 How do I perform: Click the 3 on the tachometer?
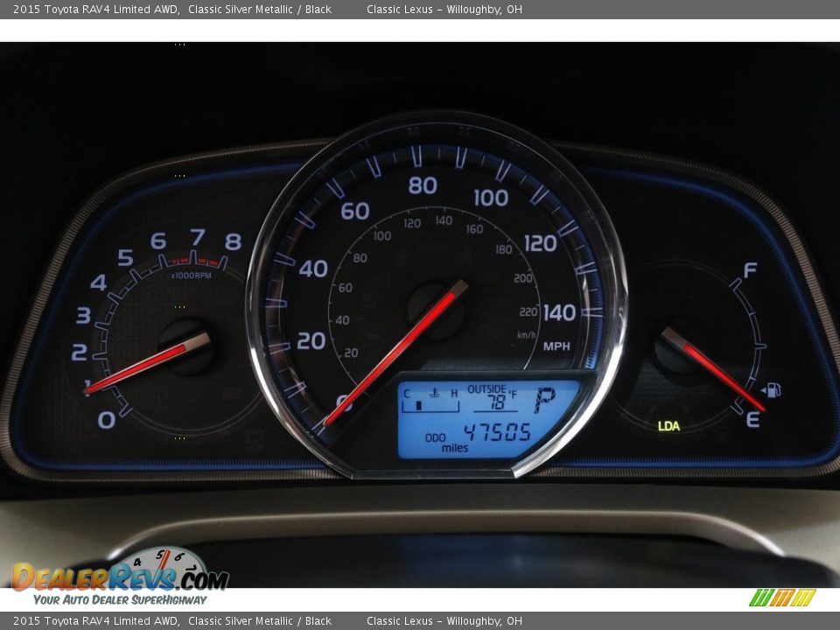(84, 315)
